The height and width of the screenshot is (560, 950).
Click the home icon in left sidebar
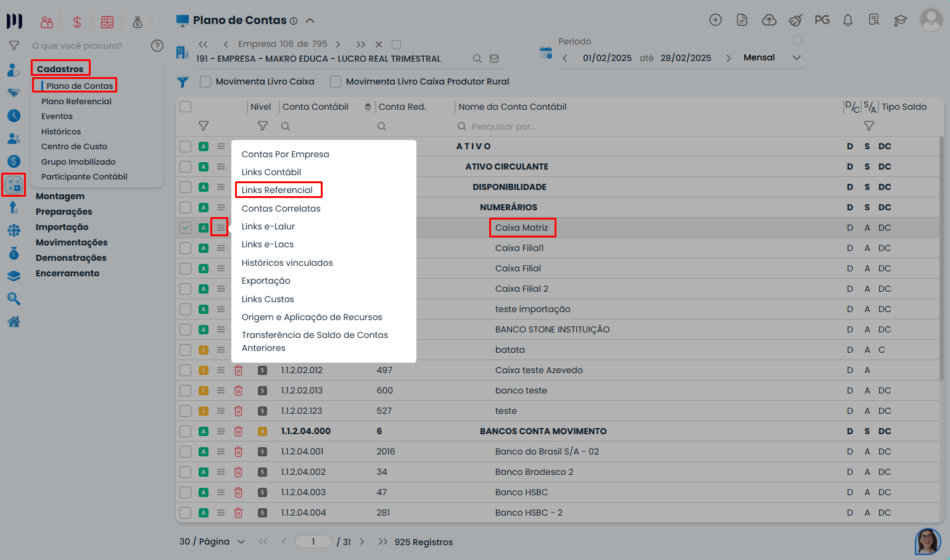tap(14, 321)
